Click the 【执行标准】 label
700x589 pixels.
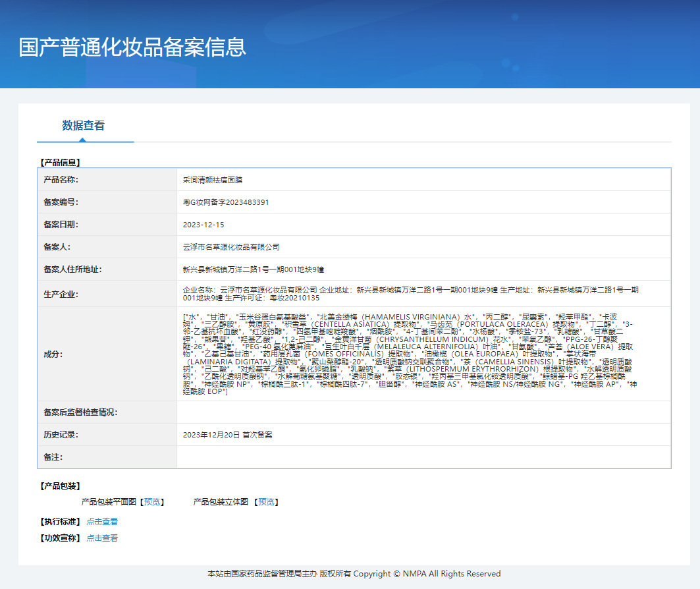(x=61, y=522)
